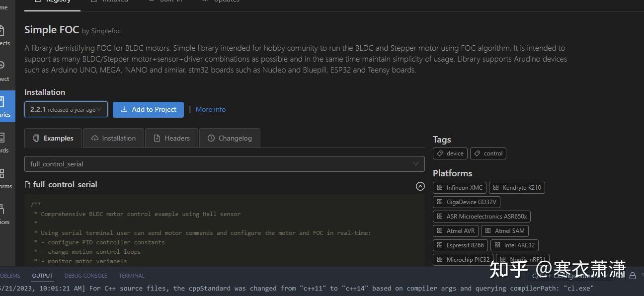Viewport: 644px width, 296px height.
Task: Open the Inspect sidebar icon
Action: 2,70
